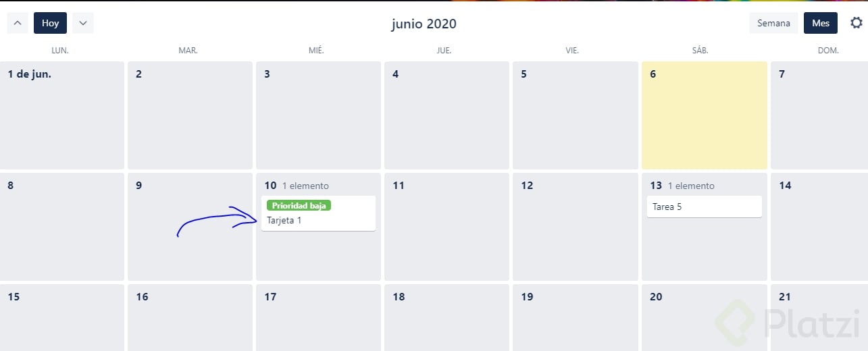Switch to Semana view
The width and height of the screenshot is (868, 351).
(773, 23)
